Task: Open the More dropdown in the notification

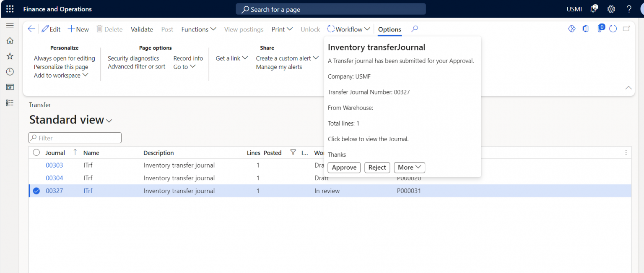Action: [x=409, y=167]
